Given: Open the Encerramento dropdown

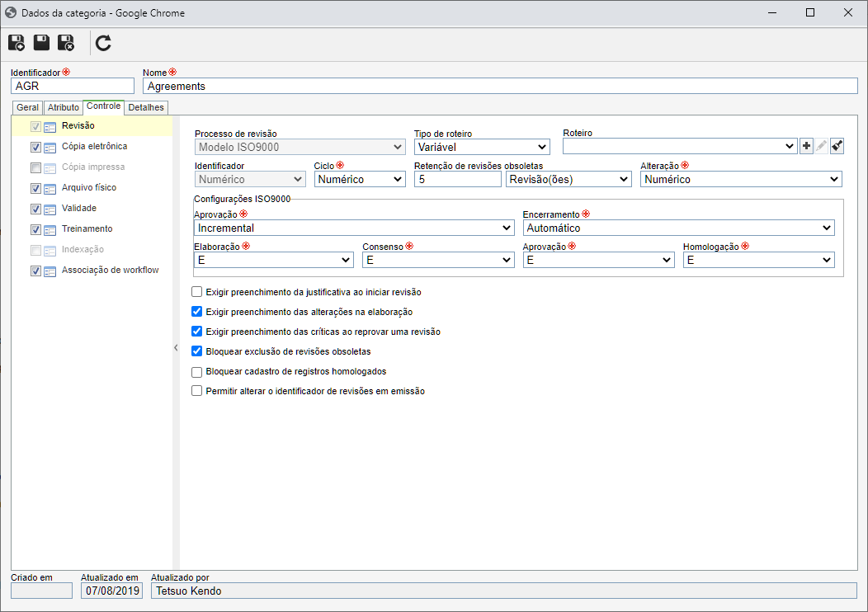Looking at the screenshot, I should tap(679, 228).
